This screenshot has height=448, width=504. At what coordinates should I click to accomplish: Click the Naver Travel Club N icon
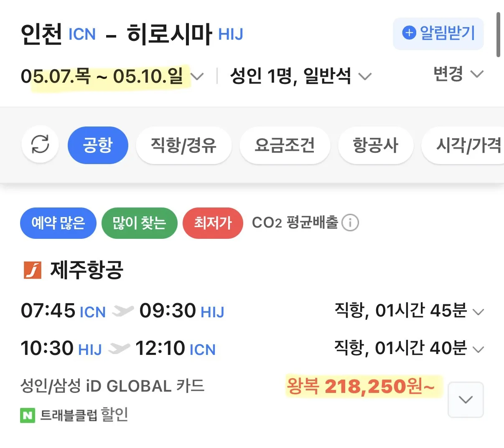[x=28, y=415]
